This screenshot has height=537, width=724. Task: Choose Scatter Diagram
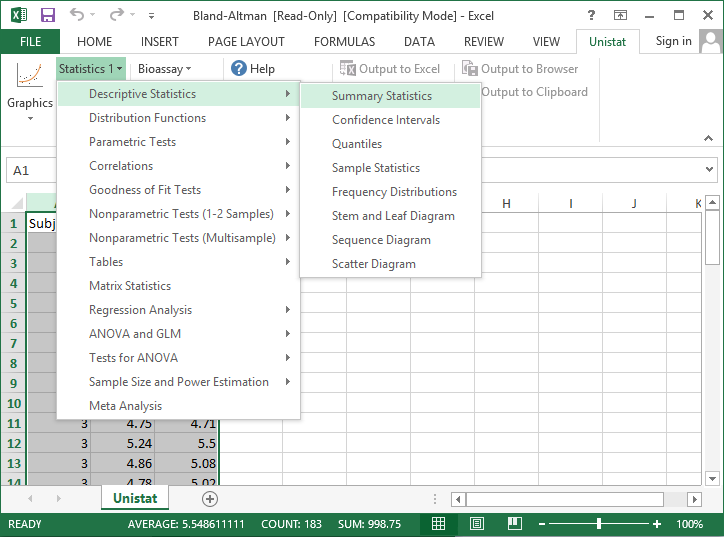(x=390, y=264)
